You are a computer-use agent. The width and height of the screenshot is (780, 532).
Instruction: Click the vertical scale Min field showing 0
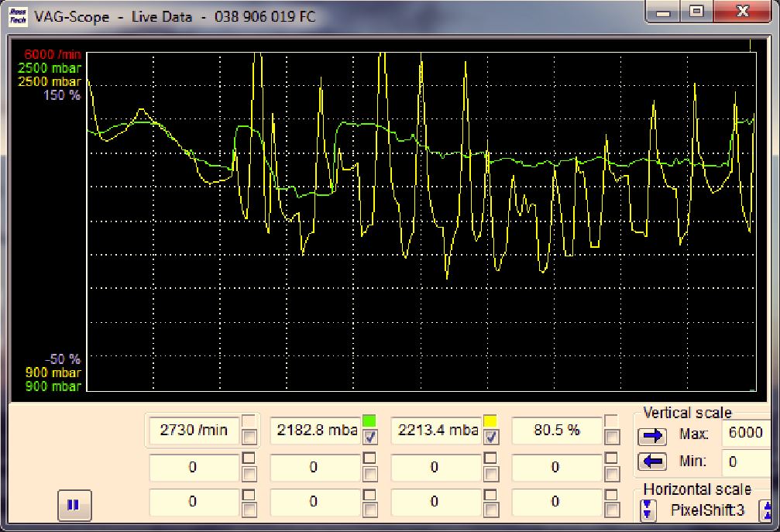(747, 462)
